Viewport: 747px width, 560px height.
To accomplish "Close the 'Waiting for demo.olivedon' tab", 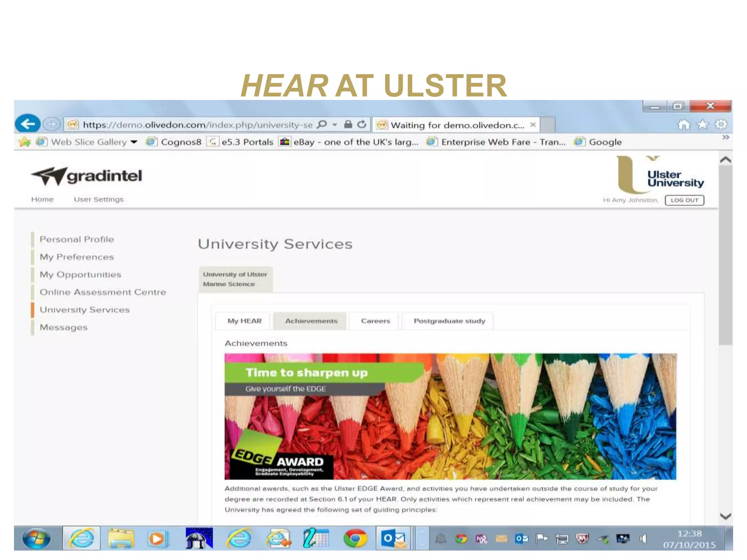I will pos(533,125).
